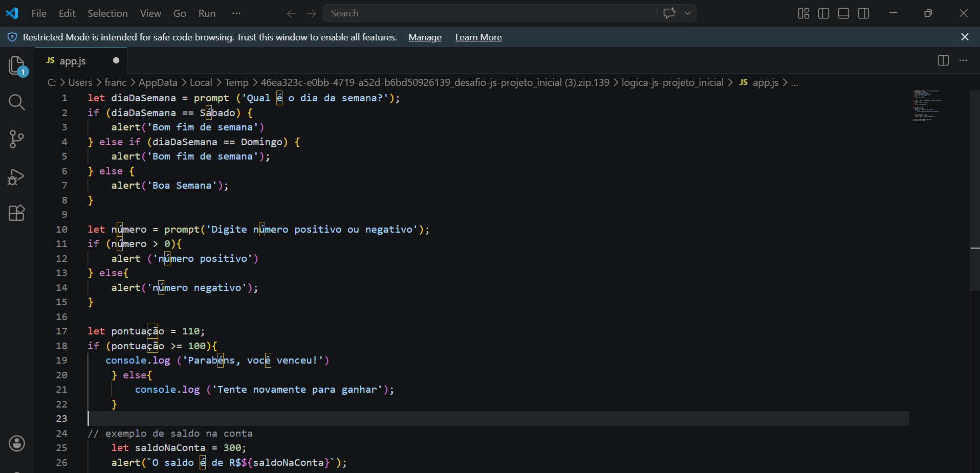Click the Customize Layout icon

pos(803,13)
